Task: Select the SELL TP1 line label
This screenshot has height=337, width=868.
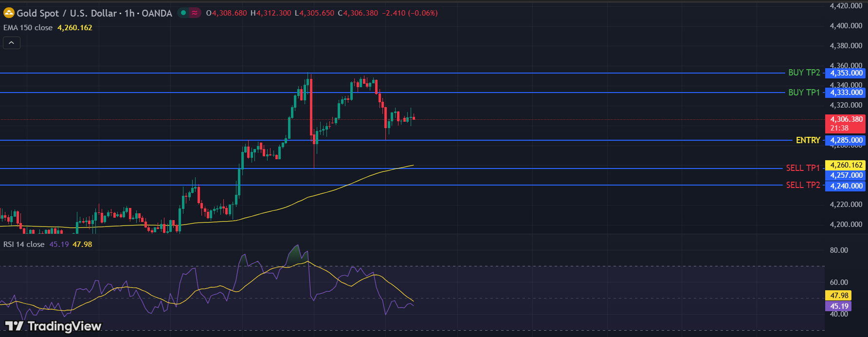Action: tap(803, 168)
